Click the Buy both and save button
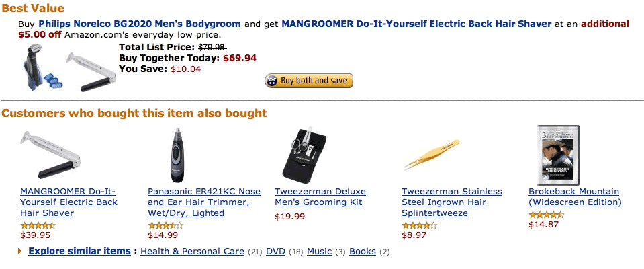The image size is (644, 269). pyautogui.click(x=308, y=81)
